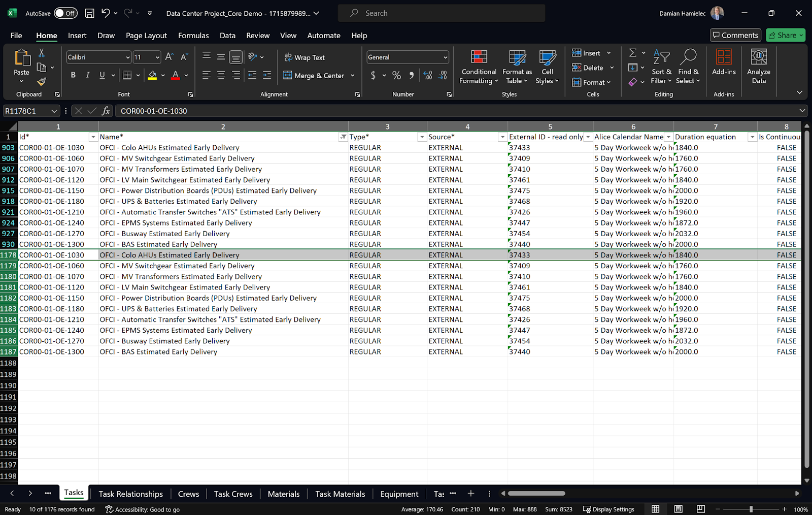Image resolution: width=812 pixels, height=515 pixels.
Task: Toggle Middle Align vertical alignment
Action: [x=221, y=57]
